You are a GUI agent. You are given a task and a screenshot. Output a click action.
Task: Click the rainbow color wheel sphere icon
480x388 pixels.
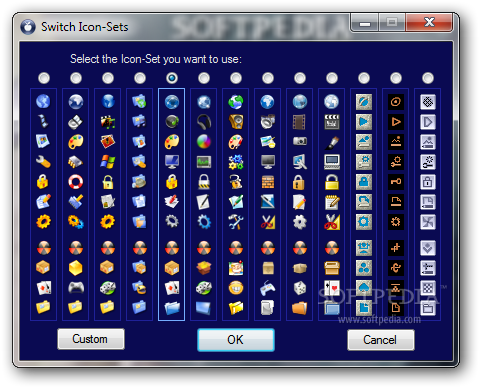pos(204,142)
